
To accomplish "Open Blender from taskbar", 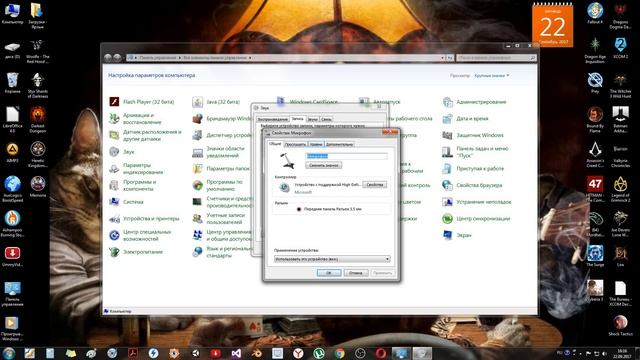I will [256, 353].
